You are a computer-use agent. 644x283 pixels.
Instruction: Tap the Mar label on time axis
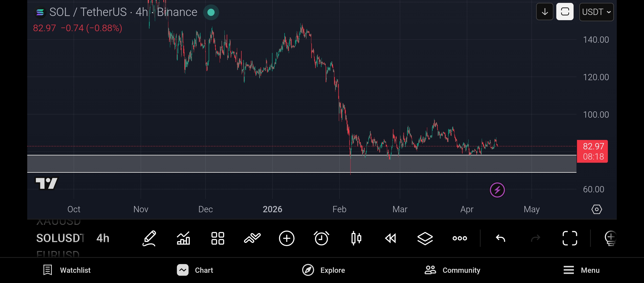click(x=400, y=209)
